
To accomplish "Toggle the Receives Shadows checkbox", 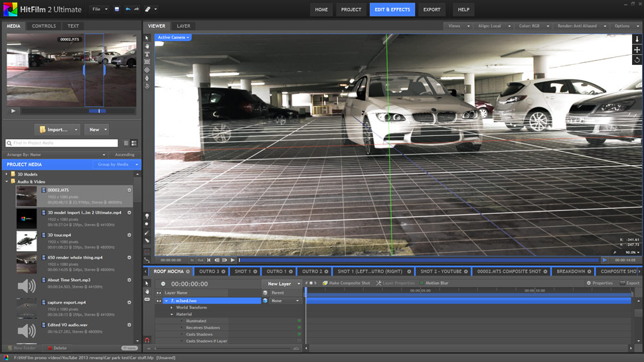I will 299,328.
